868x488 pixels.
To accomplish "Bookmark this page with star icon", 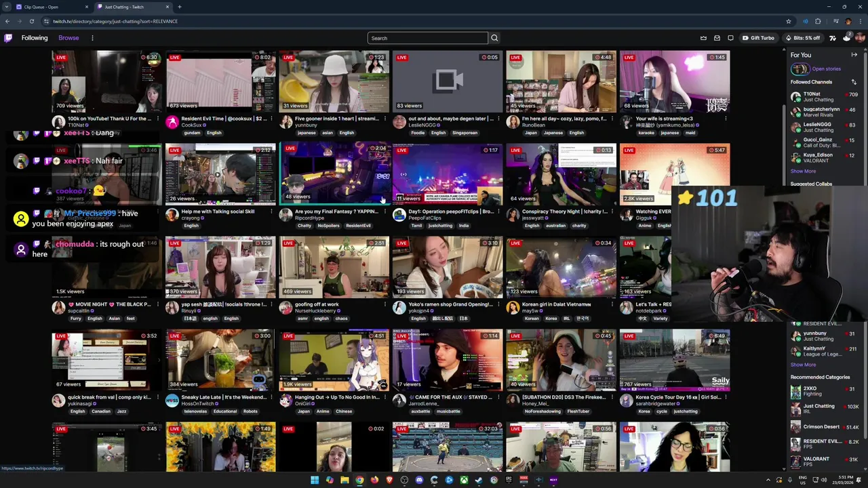I will point(788,21).
